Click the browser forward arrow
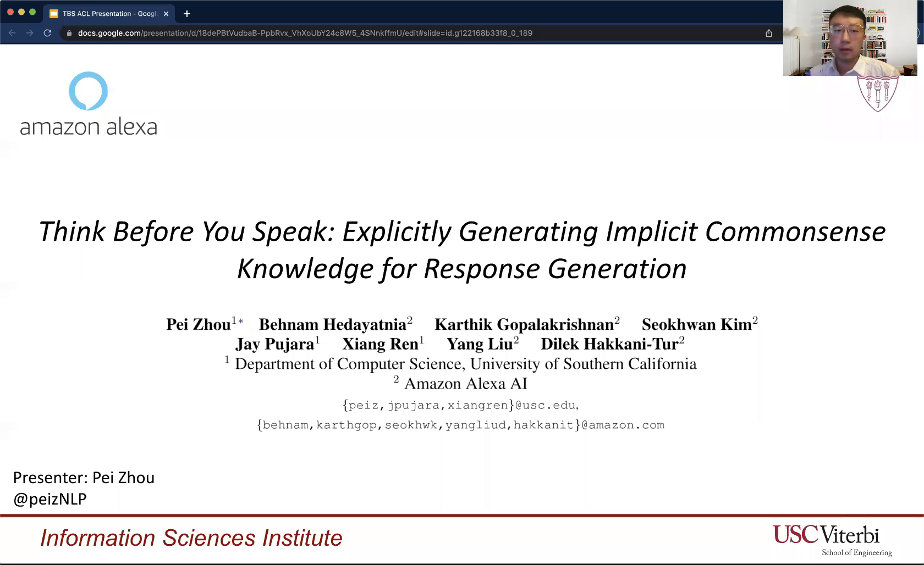 click(x=30, y=33)
